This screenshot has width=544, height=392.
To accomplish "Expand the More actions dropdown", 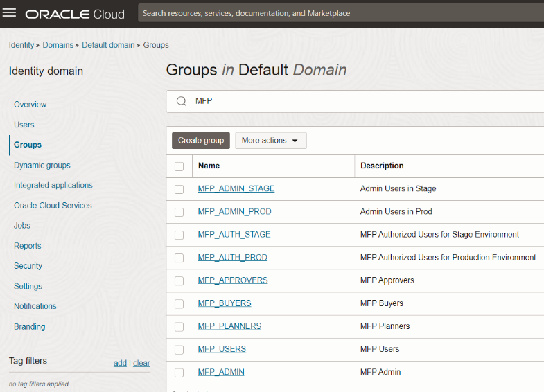I will 270,141.
